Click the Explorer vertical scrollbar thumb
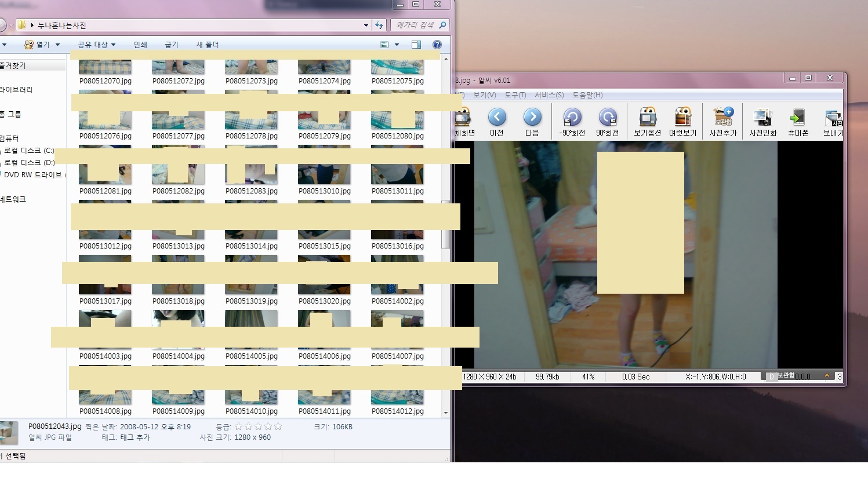The height and width of the screenshot is (482, 868). point(445,225)
